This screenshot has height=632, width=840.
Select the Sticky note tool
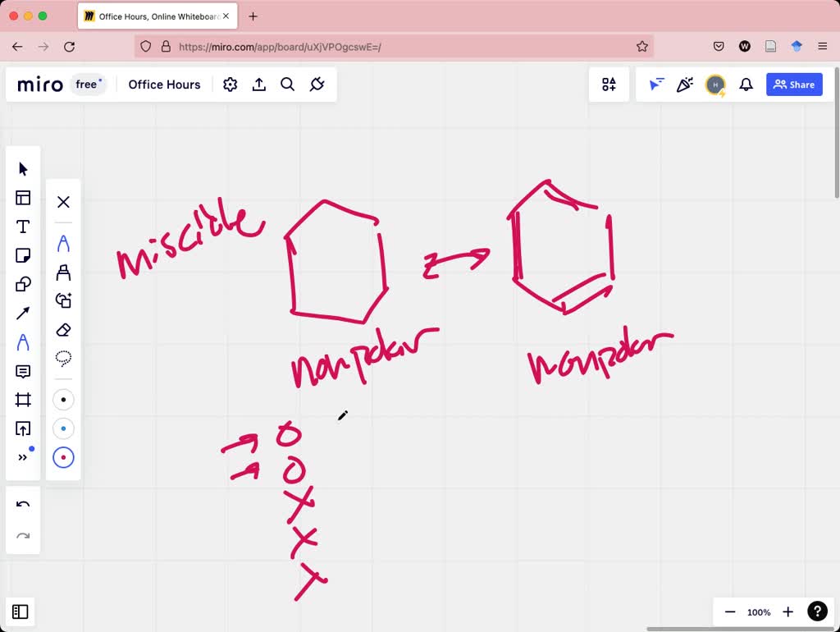(22, 255)
